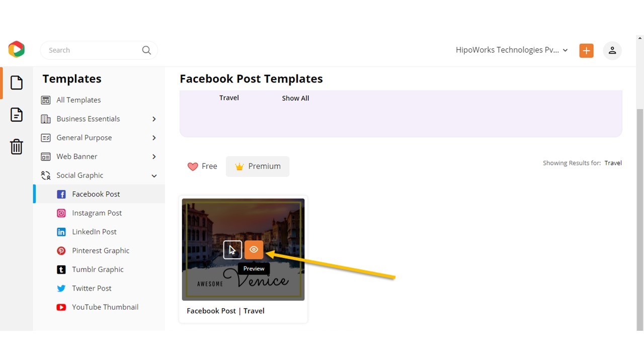Image resolution: width=644 pixels, height=362 pixels.
Task: Enable the Free templates filter
Action: 202,166
